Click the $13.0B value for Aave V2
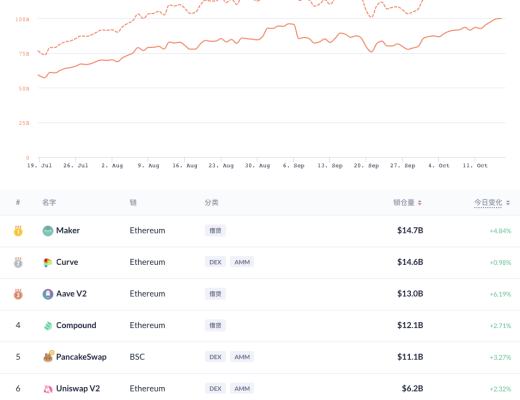This screenshot has height=400, width=520. [x=410, y=294]
